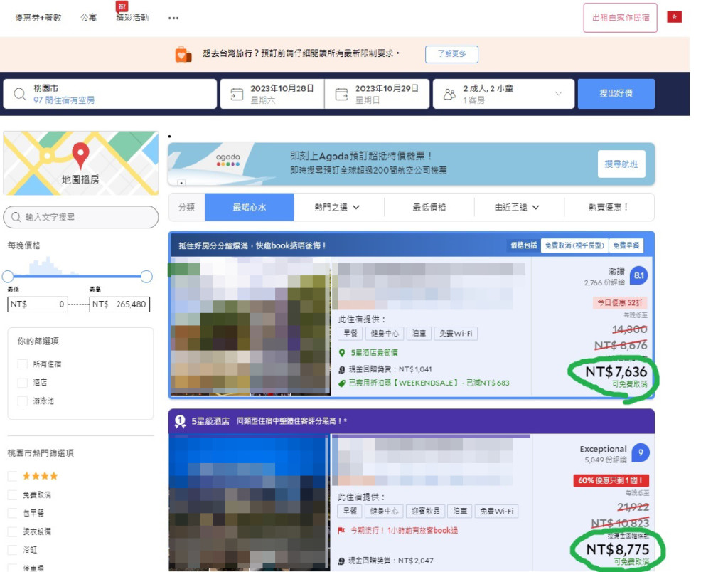The width and height of the screenshot is (728, 572).
Task: Tick the 免費取消 filter checkbox
Action: tap(13, 494)
